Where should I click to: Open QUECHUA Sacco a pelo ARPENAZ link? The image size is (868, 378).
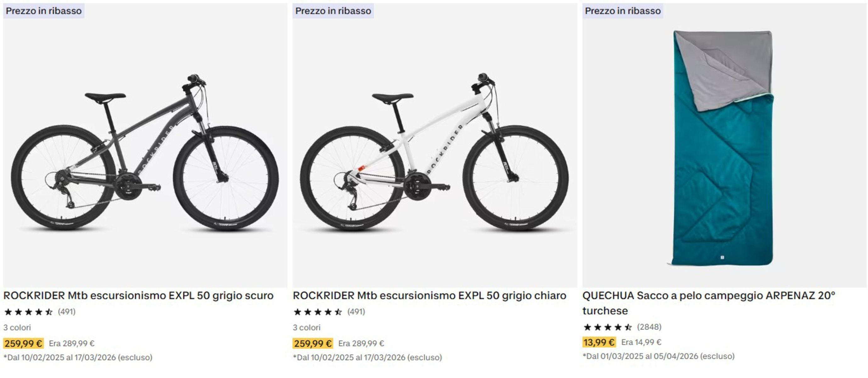(707, 296)
